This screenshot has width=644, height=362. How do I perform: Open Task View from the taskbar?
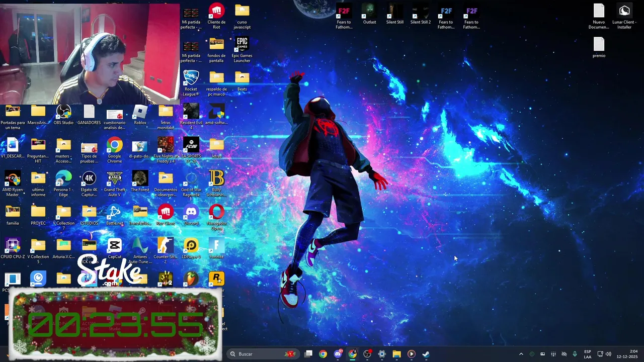pos(308,354)
